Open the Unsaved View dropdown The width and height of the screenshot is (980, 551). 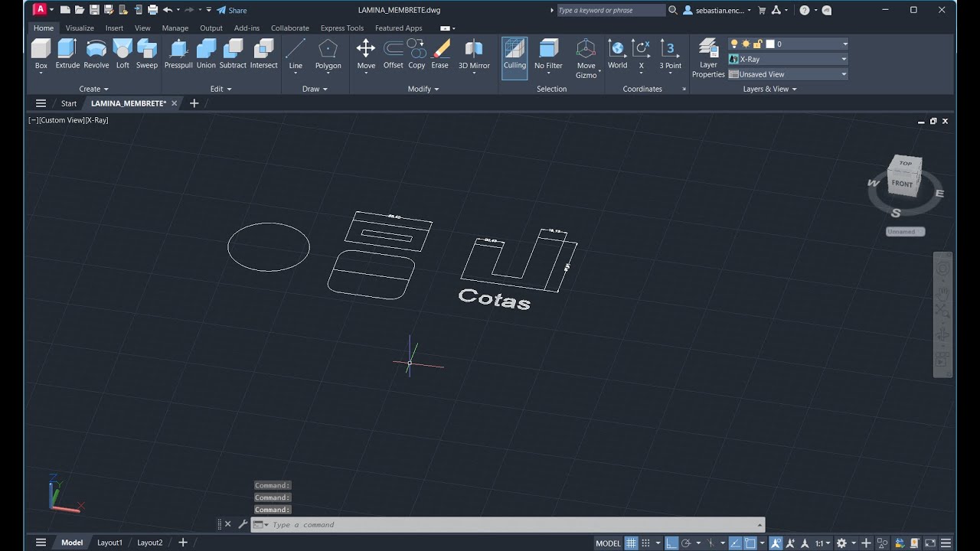coord(788,74)
